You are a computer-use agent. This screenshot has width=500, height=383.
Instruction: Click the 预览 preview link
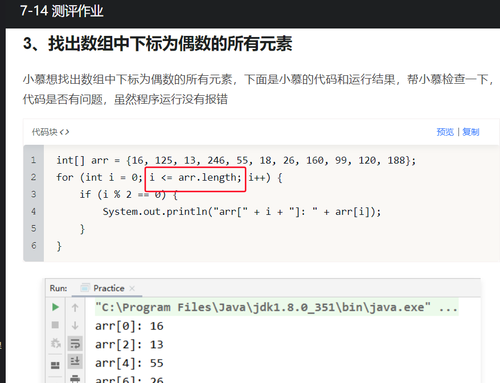coord(445,132)
